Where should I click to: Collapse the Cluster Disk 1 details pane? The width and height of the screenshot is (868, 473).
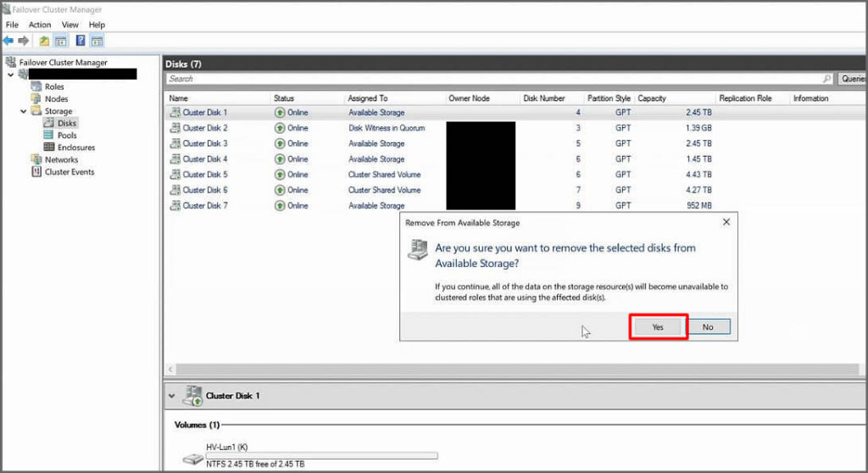pyautogui.click(x=171, y=396)
